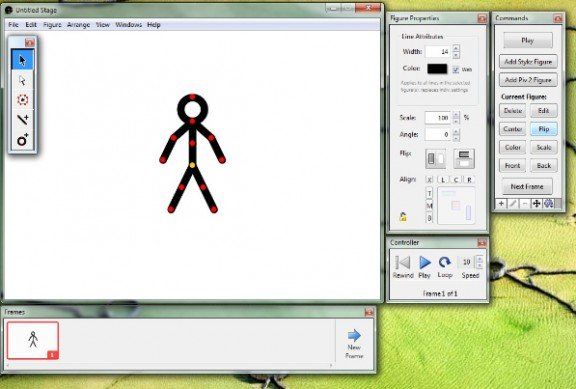Select the black arrow selection tool
The image size is (576, 389).
pos(22,60)
